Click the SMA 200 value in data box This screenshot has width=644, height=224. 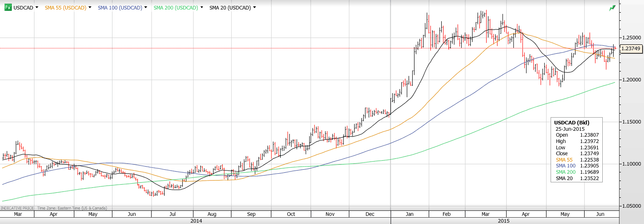coord(589,172)
